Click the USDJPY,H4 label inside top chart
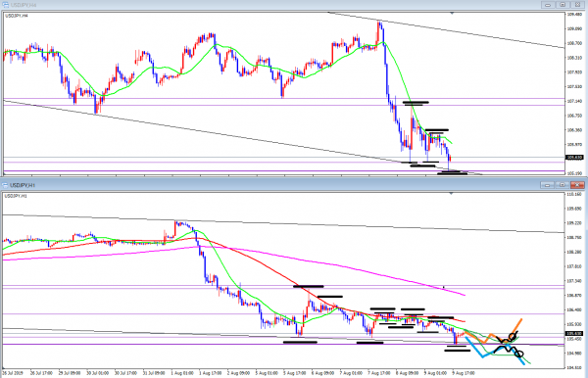This screenshot has width=588, height=378. [17, 16]
